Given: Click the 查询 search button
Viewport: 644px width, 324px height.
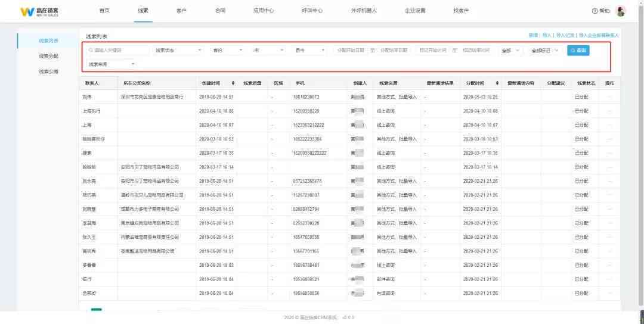Looking at the screenshot, I should 578,51.
